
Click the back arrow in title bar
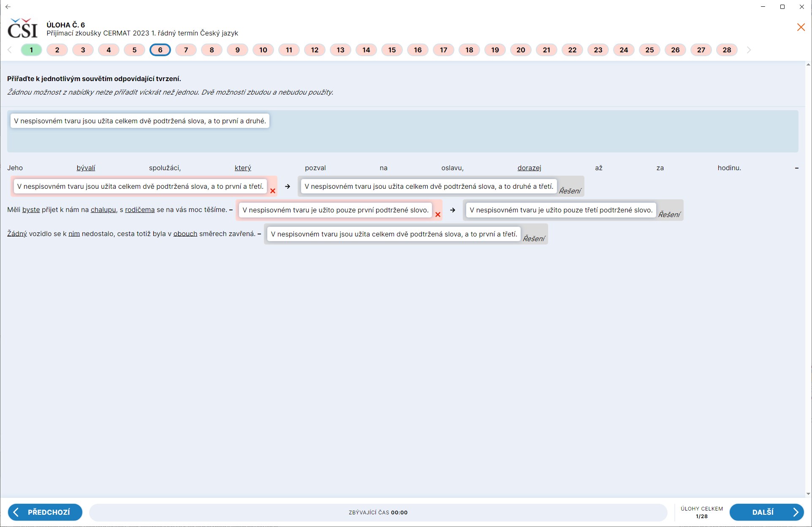pyautogui.click(x=8, y=7)
